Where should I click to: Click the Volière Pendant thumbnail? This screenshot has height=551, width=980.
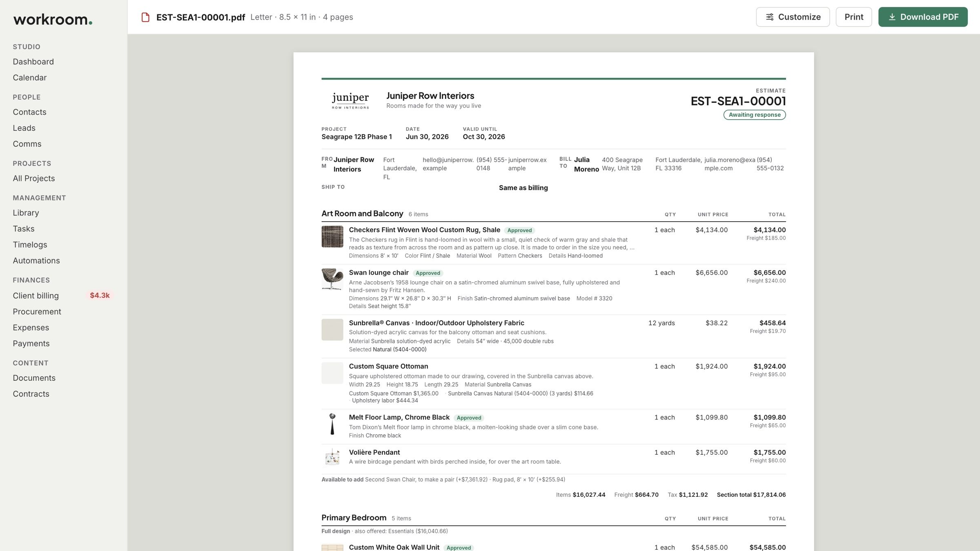coord(332,457)
